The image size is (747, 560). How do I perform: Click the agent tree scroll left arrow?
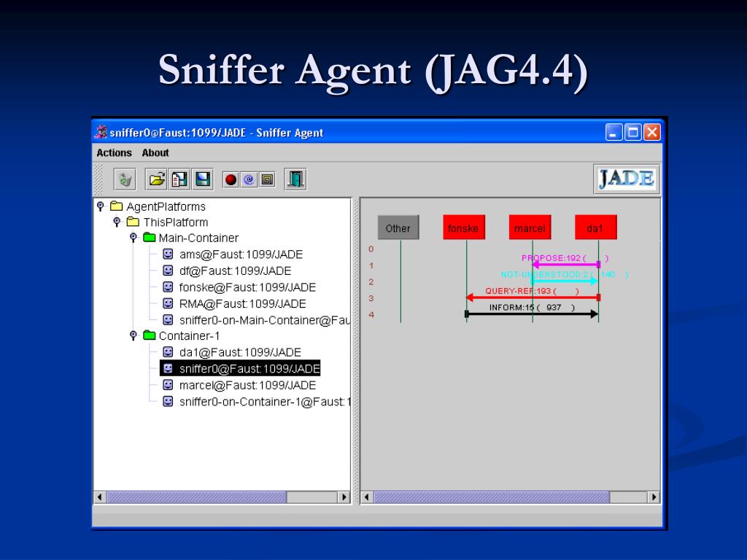(x=99, y=497)
